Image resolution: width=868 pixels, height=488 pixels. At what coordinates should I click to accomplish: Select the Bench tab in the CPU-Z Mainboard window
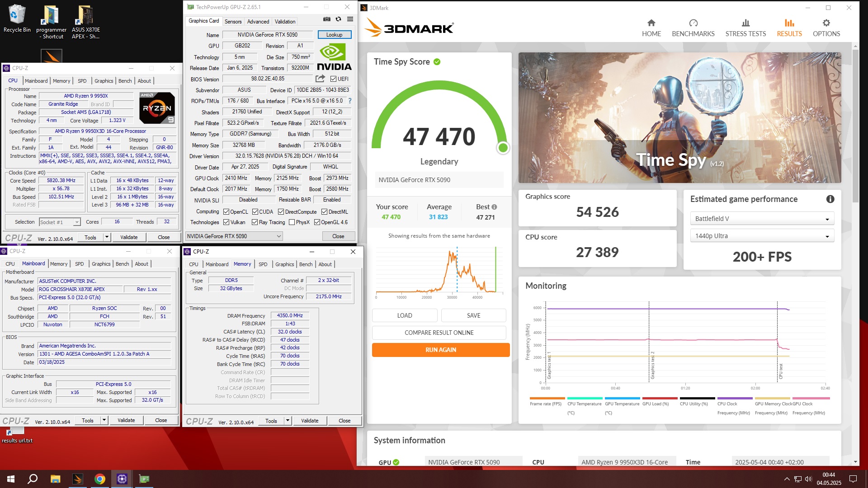pos(122,264)
